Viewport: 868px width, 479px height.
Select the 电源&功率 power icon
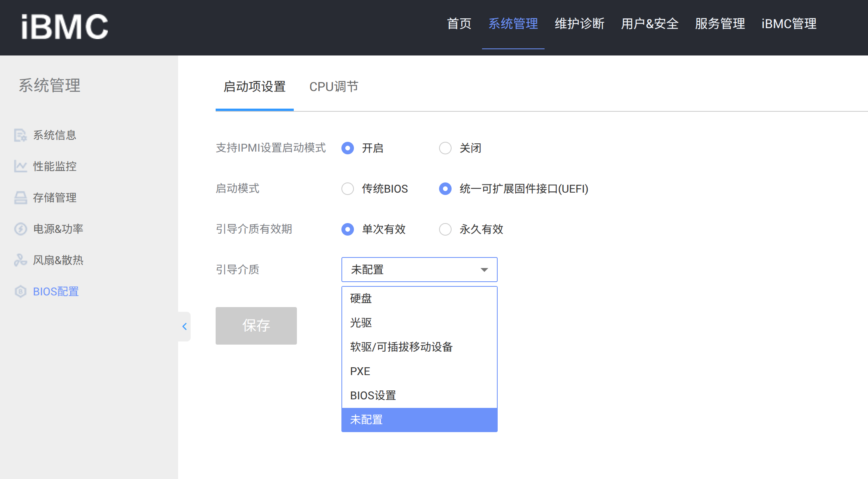[x=20, y=229]
